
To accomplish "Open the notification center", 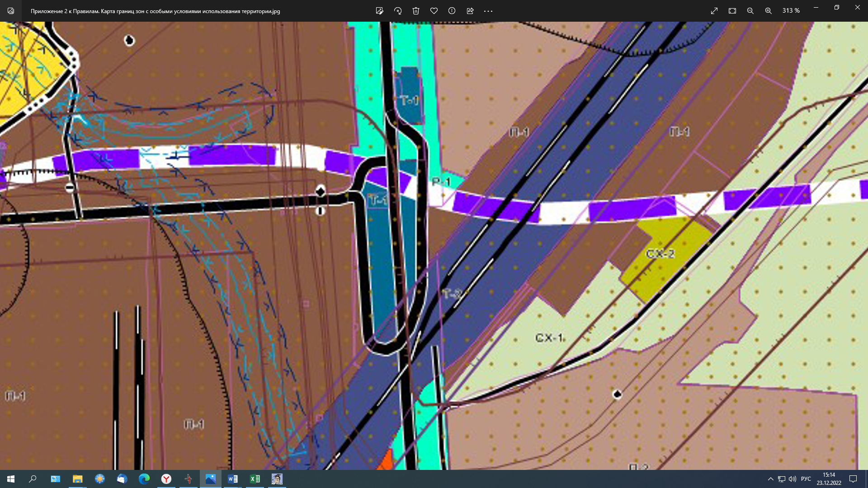I will pyautogui.click(x=853, y=479).
